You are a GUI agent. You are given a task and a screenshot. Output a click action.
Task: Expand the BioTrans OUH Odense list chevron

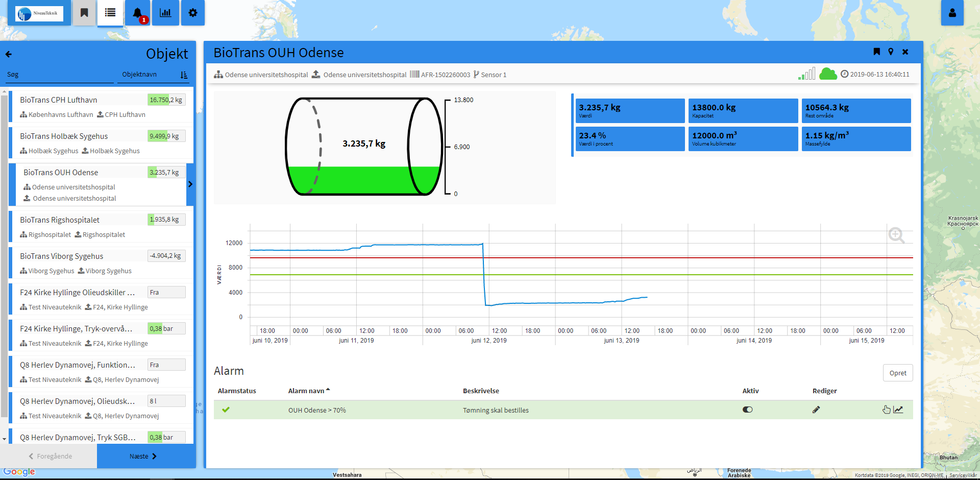190,184
